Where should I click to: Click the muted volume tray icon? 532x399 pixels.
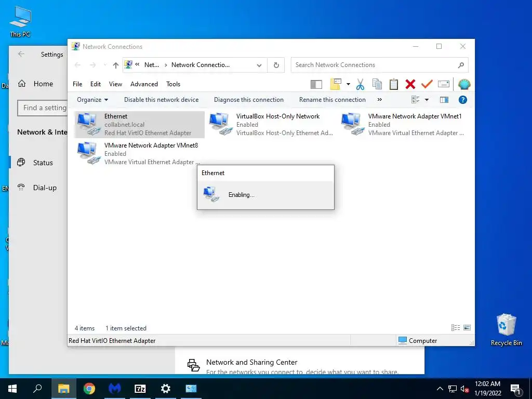(465, 389)
